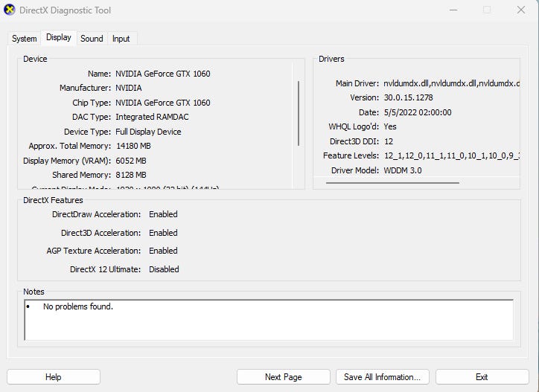Click the Device panel vertical scrollbar
This screenshot has width=539, height=392.
tap(299, 113)
